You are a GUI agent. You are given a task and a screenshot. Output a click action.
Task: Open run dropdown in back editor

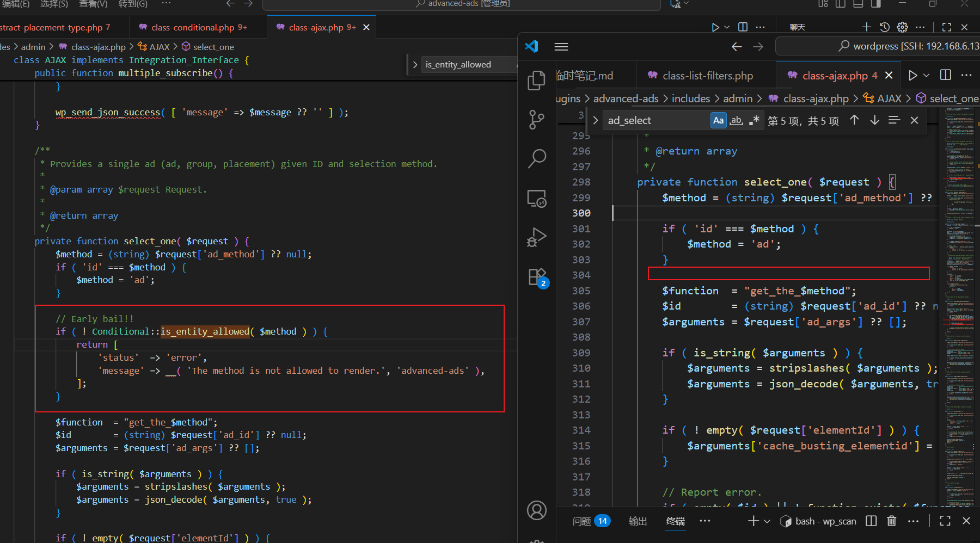tap(727, 27)
